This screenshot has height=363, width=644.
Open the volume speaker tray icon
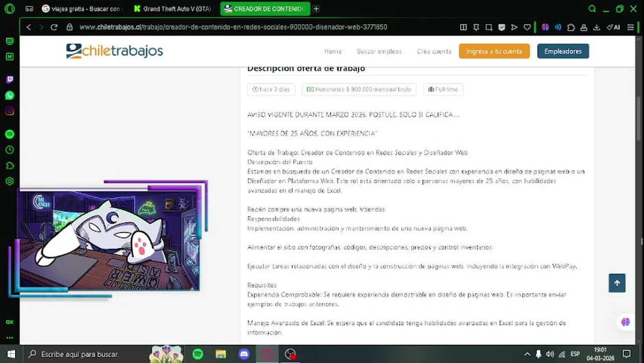[x=550, y=354]
